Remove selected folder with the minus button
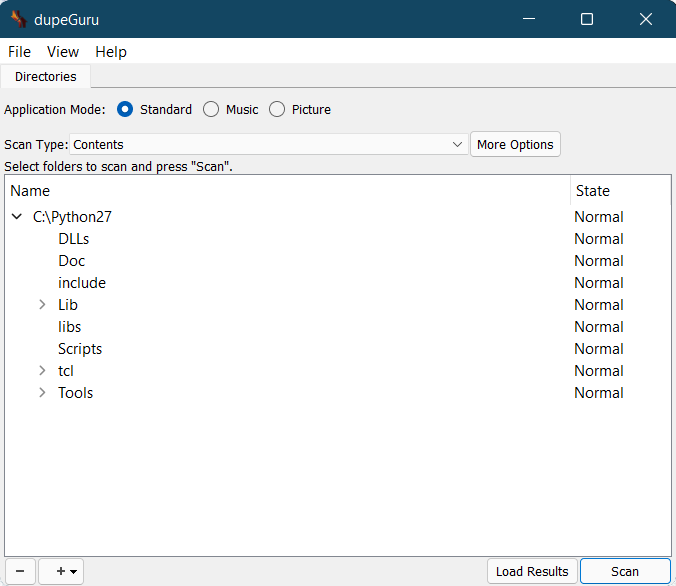676x586 pixels. [20, 571]
